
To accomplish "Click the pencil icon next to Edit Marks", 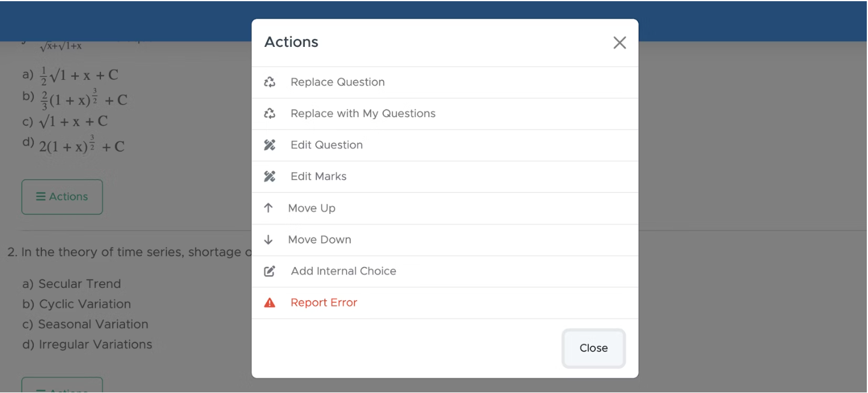I will point(270,177).
